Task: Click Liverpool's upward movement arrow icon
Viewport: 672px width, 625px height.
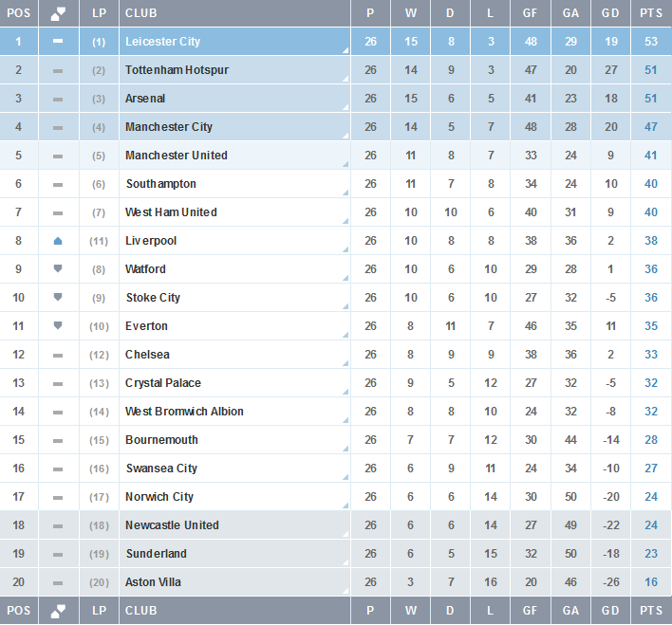Action: pos(58,241)
